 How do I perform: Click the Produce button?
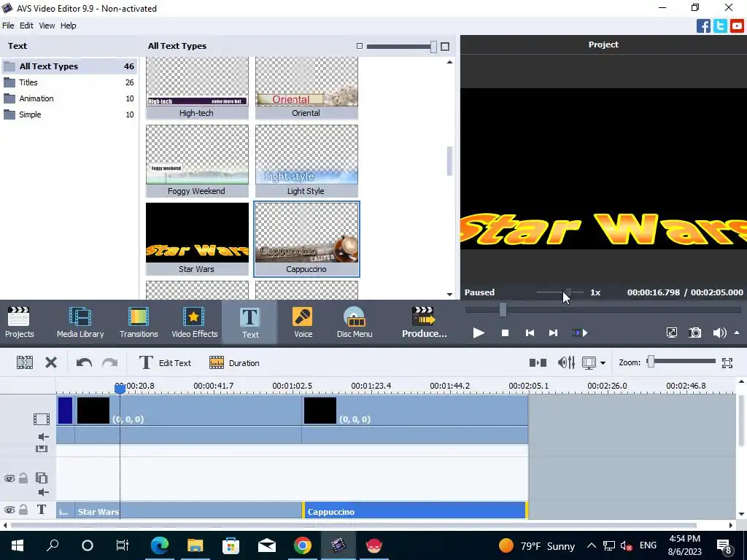(x=424, y=322)
